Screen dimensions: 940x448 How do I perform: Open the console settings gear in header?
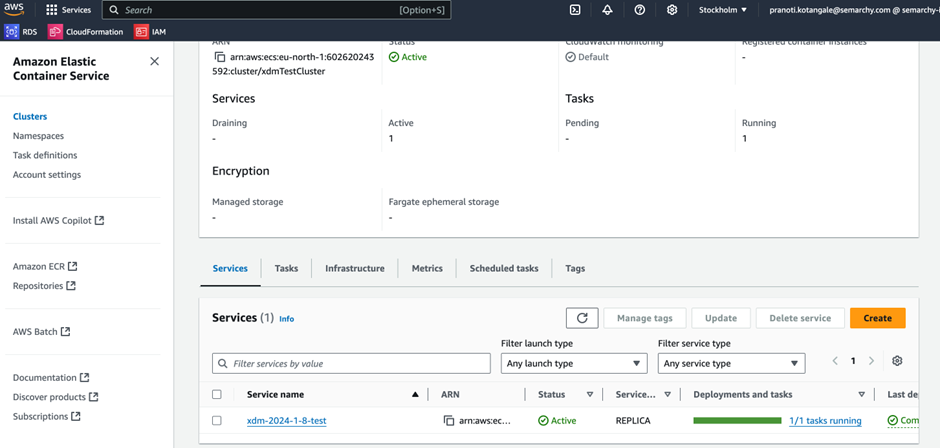coord(672,10)
